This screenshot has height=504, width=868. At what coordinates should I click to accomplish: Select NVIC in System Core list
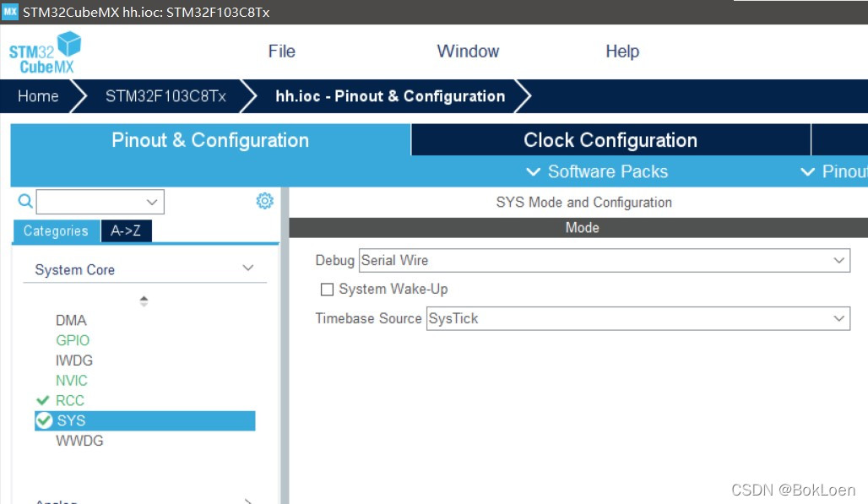pyautogui.click(x=72, y=381)
